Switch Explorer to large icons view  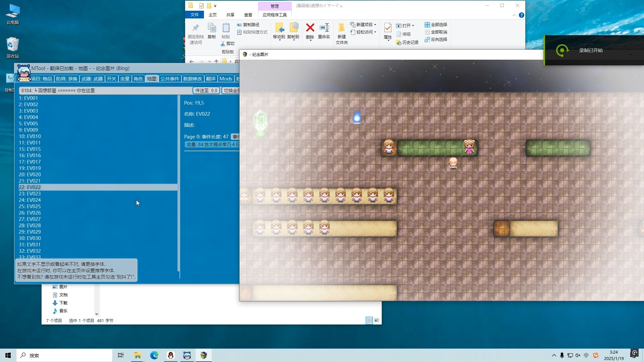[377, 320]
